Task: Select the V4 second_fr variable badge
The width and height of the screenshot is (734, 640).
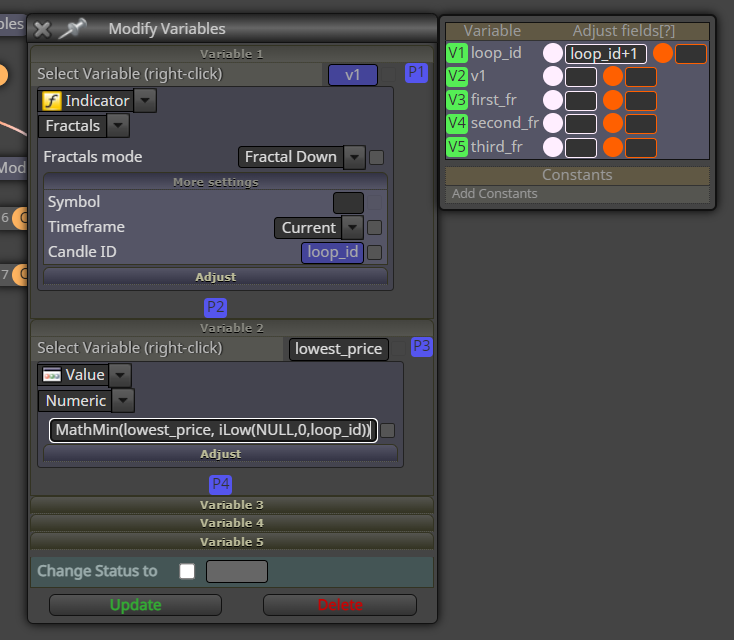Action: click(457, 123)
